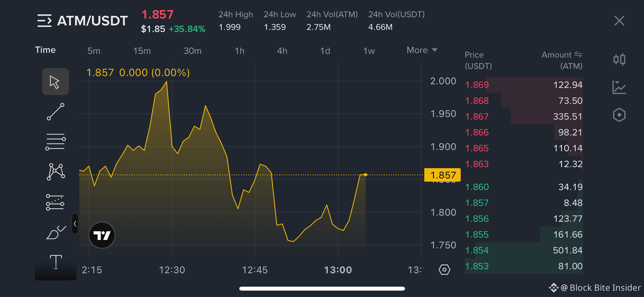Click the 24h High value 1.999
Viewport: 644px width, 297px height.
tap(230, 27)
